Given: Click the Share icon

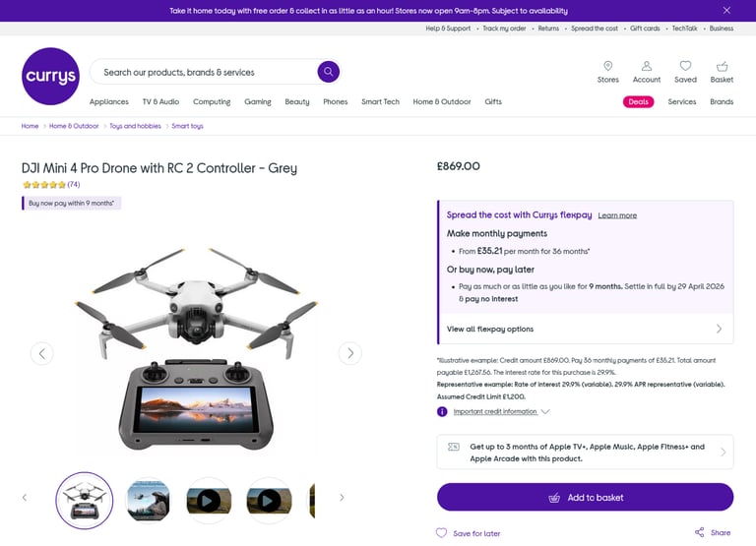Looking at the screenshot, I should 699,532.
